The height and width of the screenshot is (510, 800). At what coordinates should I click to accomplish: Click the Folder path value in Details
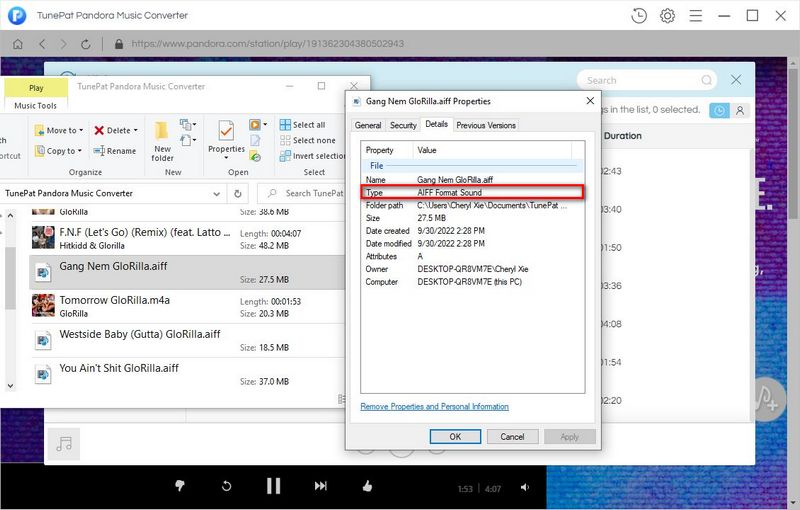click(x=492, y=206)
